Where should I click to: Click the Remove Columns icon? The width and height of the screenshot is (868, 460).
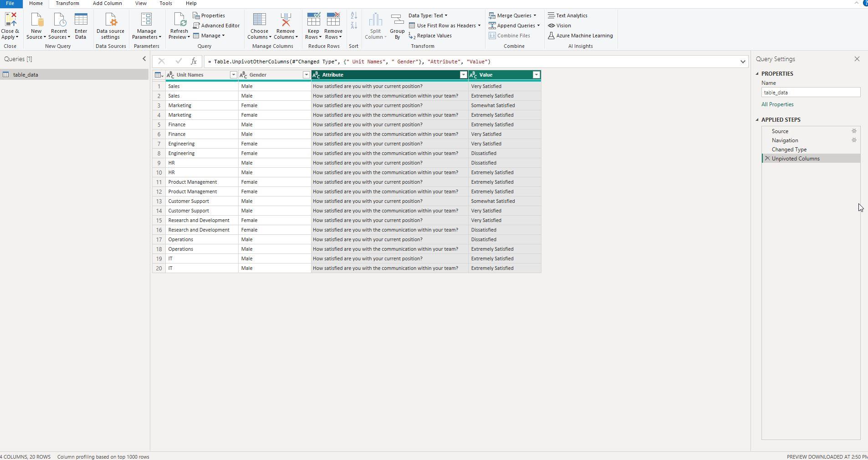[286, 20]
